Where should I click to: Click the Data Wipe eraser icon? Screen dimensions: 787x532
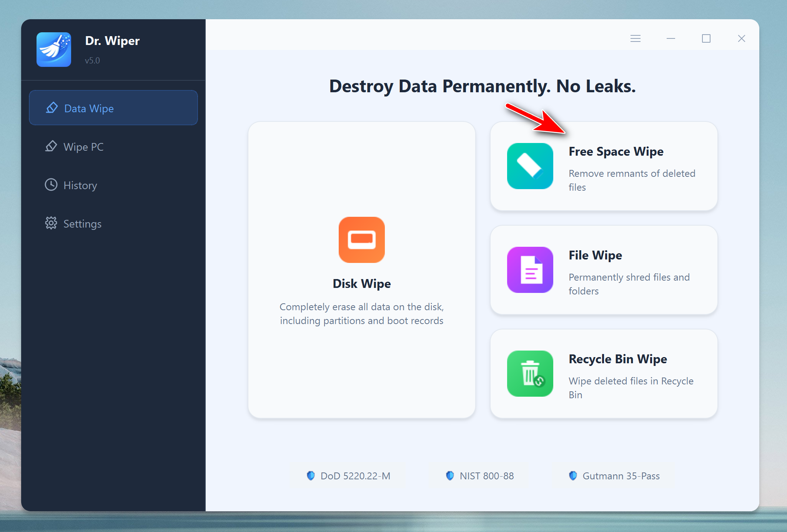tap(52, 108)
